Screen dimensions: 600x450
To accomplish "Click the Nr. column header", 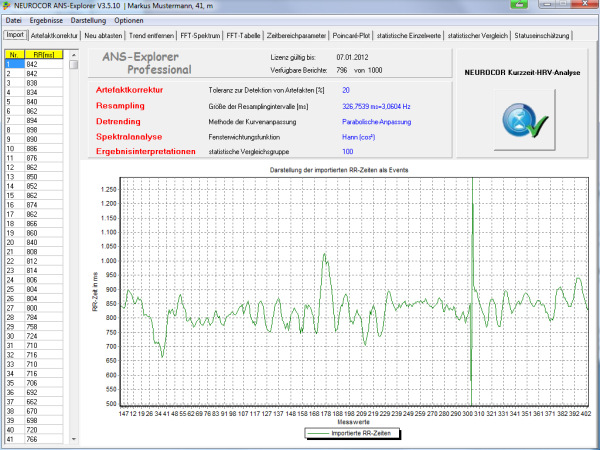I will pyautogui.click(x=14, y=55).
